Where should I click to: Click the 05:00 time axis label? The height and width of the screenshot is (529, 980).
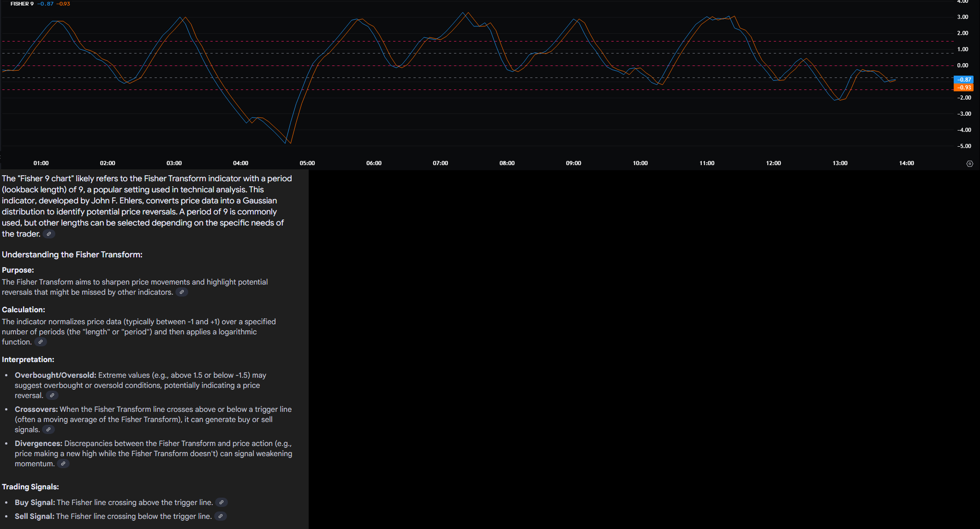(x=307, y=163)
